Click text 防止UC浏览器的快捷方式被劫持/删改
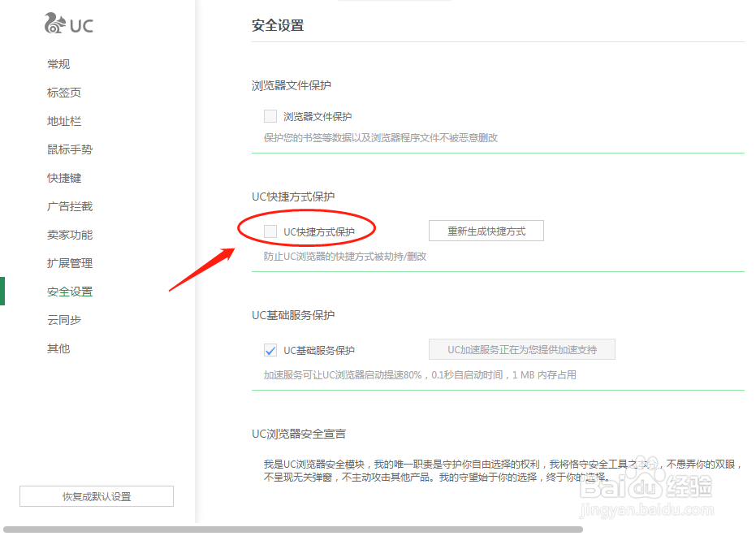 (345, 257)
